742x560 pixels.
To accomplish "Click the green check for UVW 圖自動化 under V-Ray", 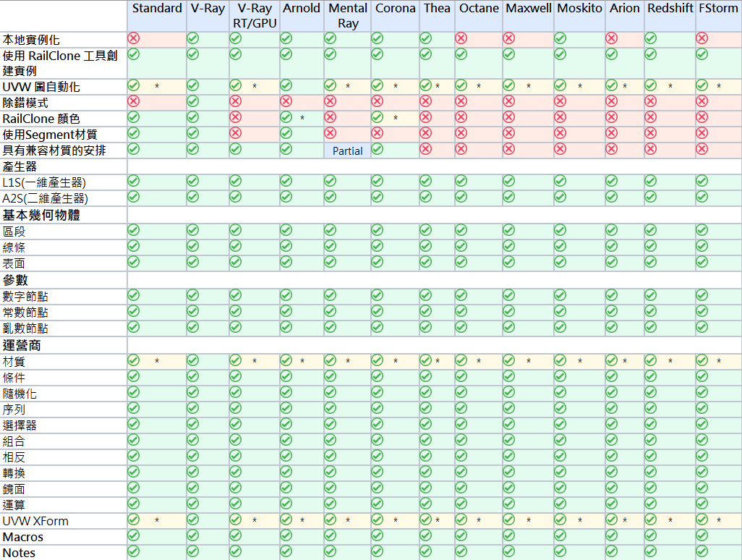I will [192, 85].
